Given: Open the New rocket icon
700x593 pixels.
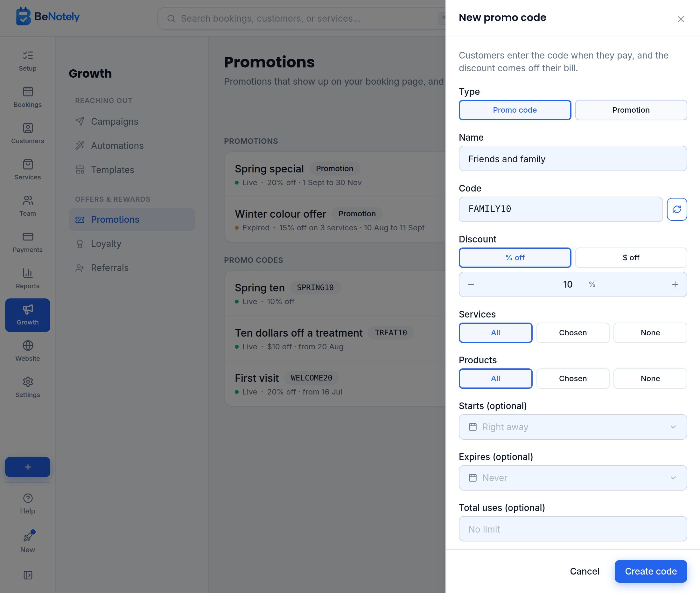Looking at the screenshot, I should click(x=28, y=536).
